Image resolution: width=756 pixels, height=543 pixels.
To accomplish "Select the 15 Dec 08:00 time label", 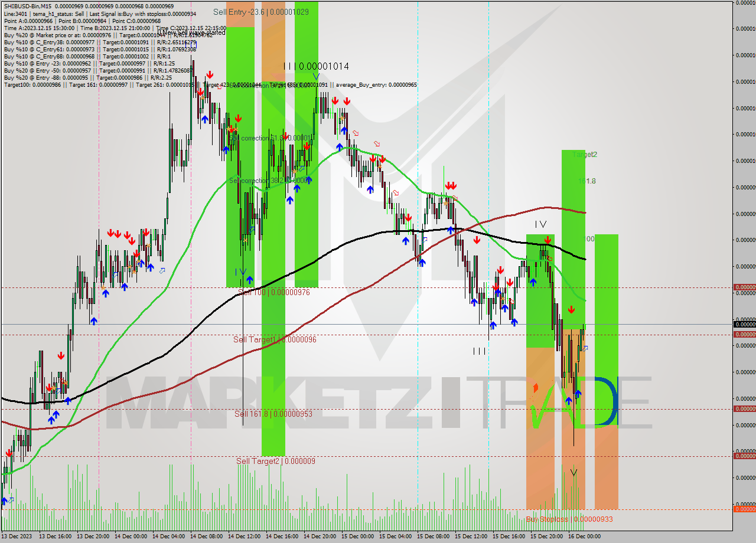I will click(x=433, y=537).
